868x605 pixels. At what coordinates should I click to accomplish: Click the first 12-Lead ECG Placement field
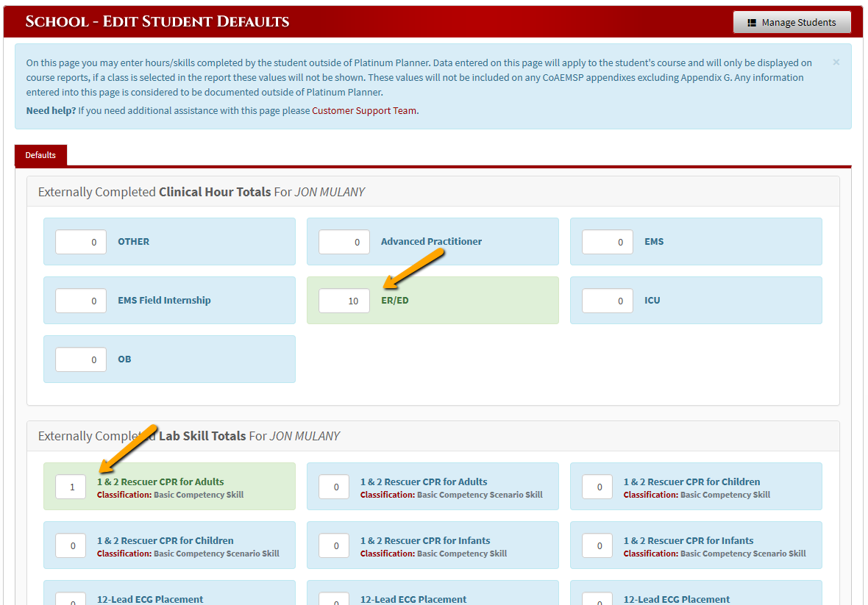click(70, 601)
